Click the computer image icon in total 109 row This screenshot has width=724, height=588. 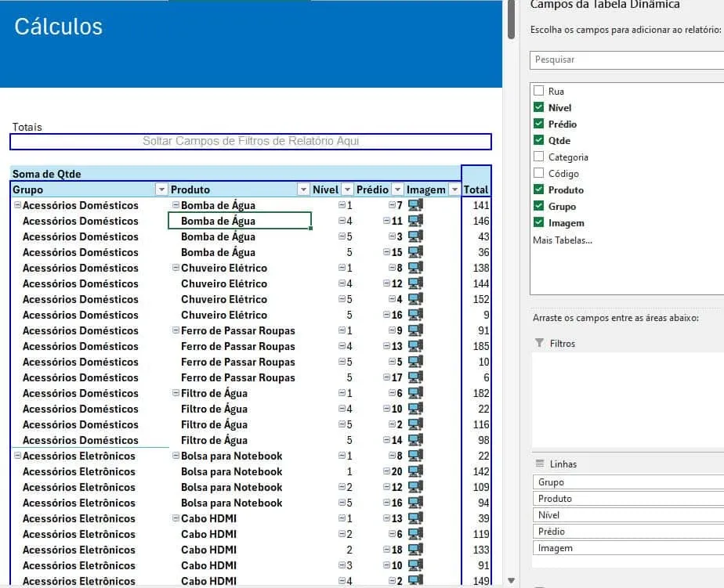[415, 487]
